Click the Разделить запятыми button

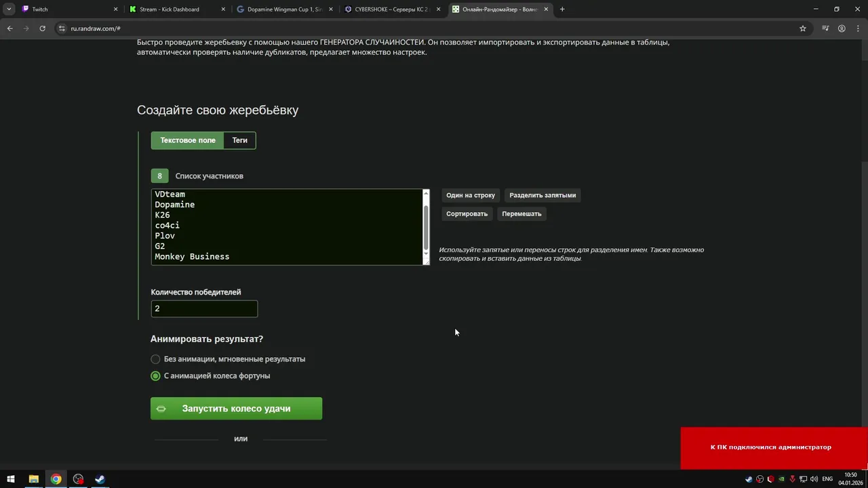[x=542, y=195]
